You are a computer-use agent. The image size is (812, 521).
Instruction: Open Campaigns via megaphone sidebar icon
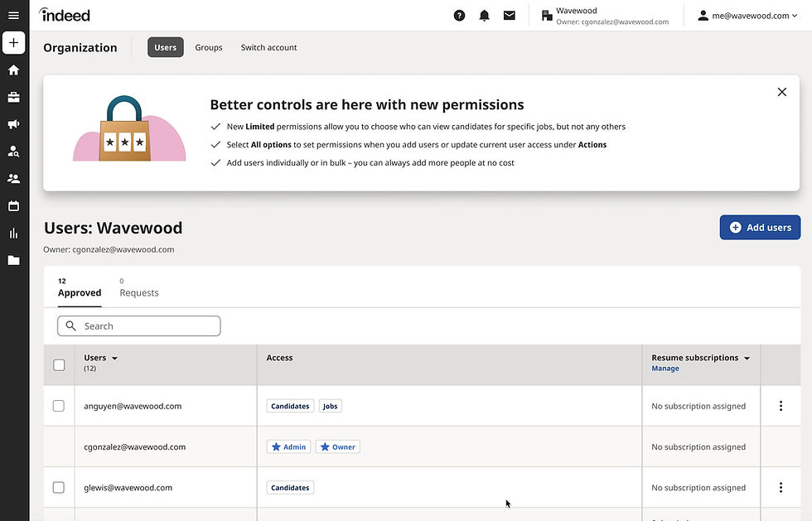pyautogui.click(x=14, y=124)
